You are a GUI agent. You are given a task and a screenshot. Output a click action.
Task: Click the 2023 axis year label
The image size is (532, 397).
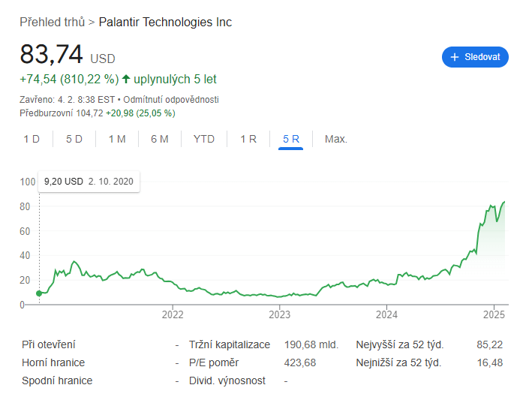(x=280, y=314)
